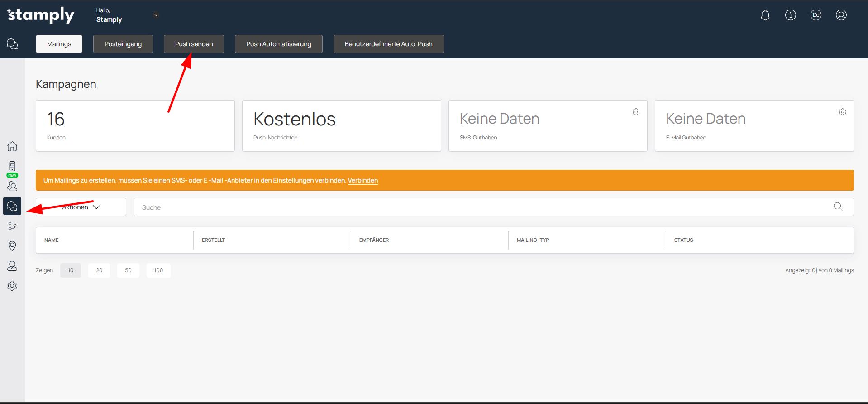This screenshot has width=868, height=404.
Task: Click the search magnifier icon
Action: (838, 207)
